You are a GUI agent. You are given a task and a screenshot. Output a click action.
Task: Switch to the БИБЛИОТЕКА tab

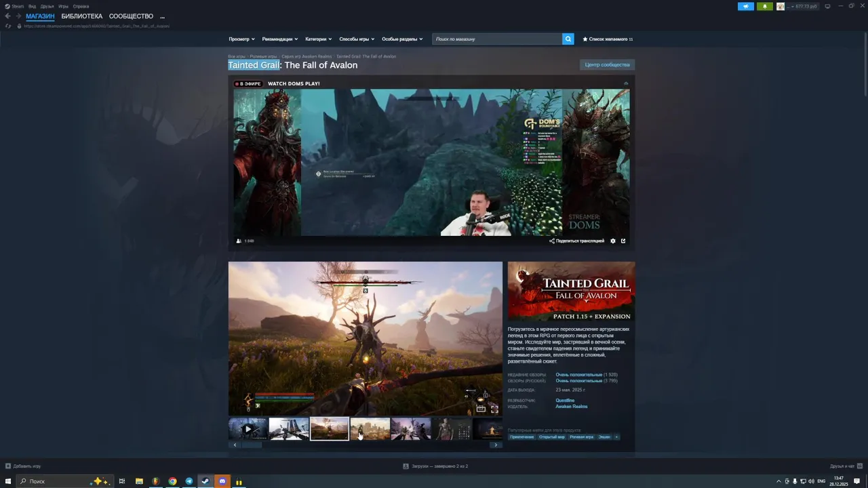[x=82, y=16]
